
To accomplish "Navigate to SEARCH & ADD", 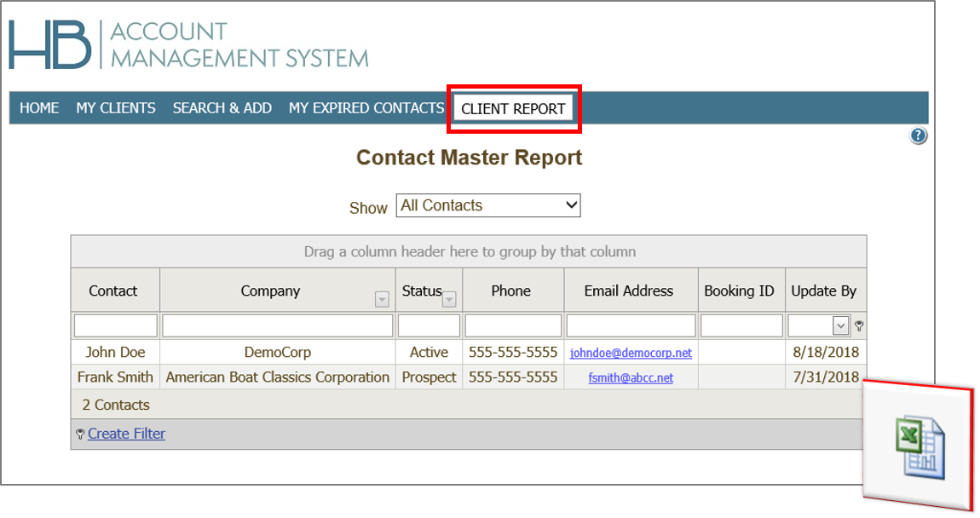I will pos(222,107).
